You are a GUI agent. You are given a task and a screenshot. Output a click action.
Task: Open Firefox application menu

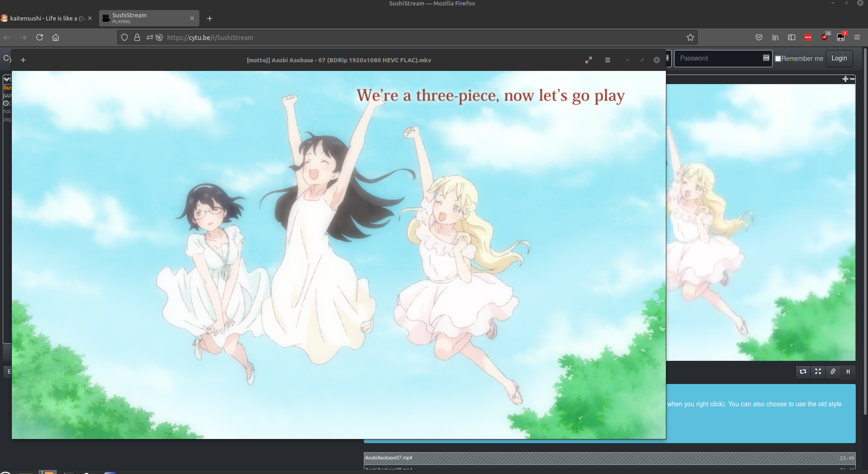coord(857,37)
